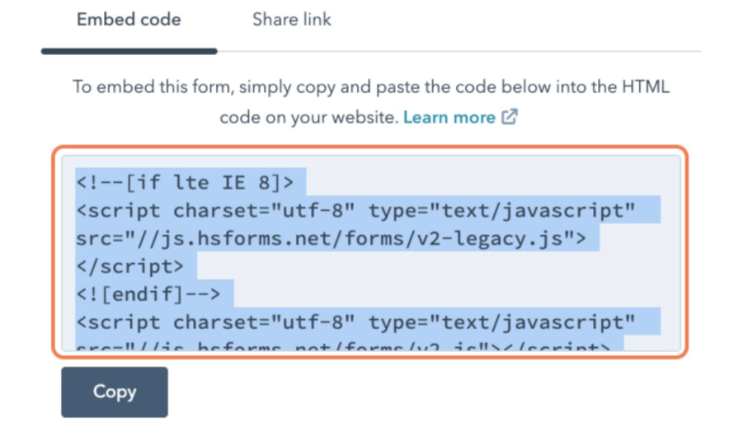Open the Learn more link
This screenshot has width=744, height=434.
pyautogui.click(x=449, y=117)
